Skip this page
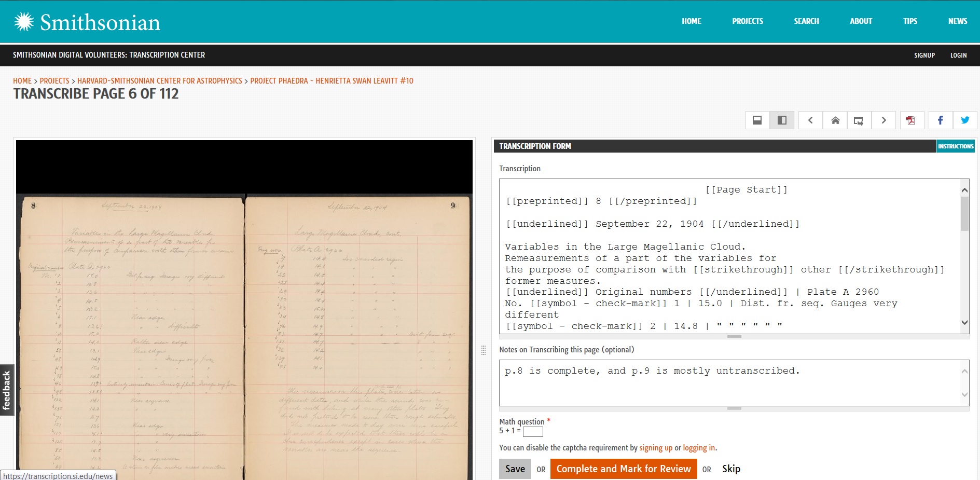 click(731, 469)
